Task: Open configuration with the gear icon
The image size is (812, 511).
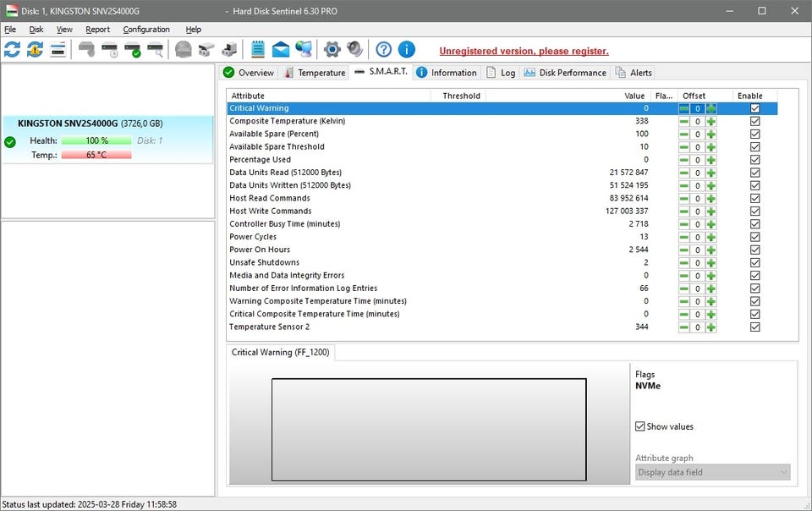Action: click(332, 50)
